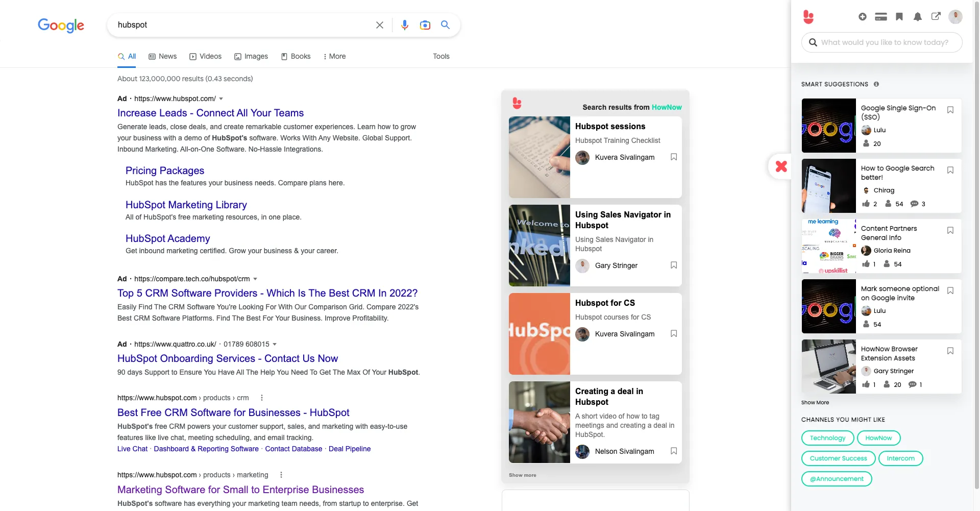Clear the hubspot search query
Screen dimensions: 980x511
(x=379, y=25)
